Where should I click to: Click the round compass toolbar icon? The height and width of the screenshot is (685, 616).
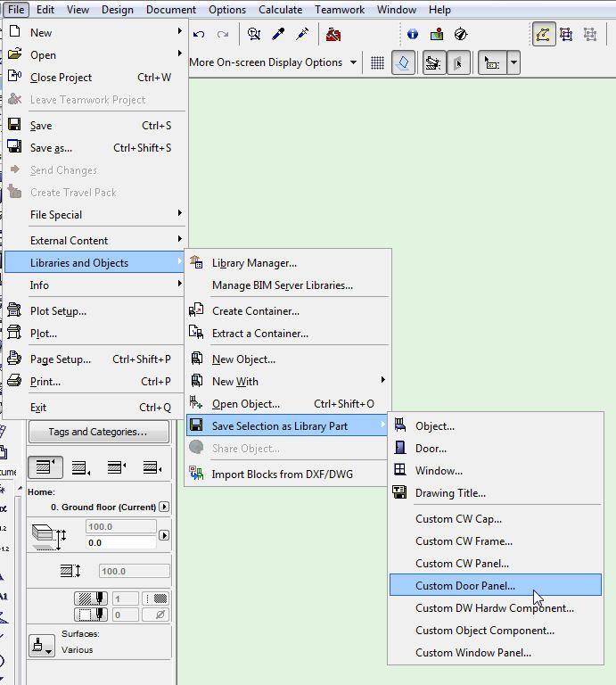(461, 34)
